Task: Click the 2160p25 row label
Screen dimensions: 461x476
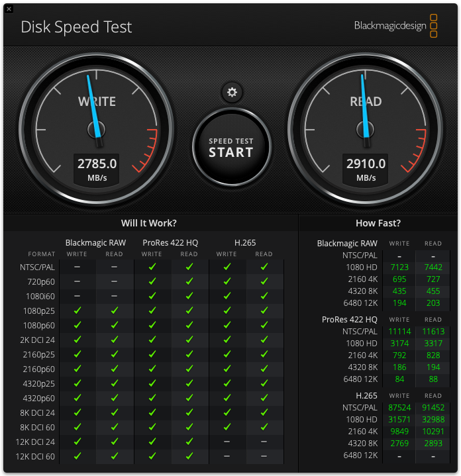Action: [39, 355]
